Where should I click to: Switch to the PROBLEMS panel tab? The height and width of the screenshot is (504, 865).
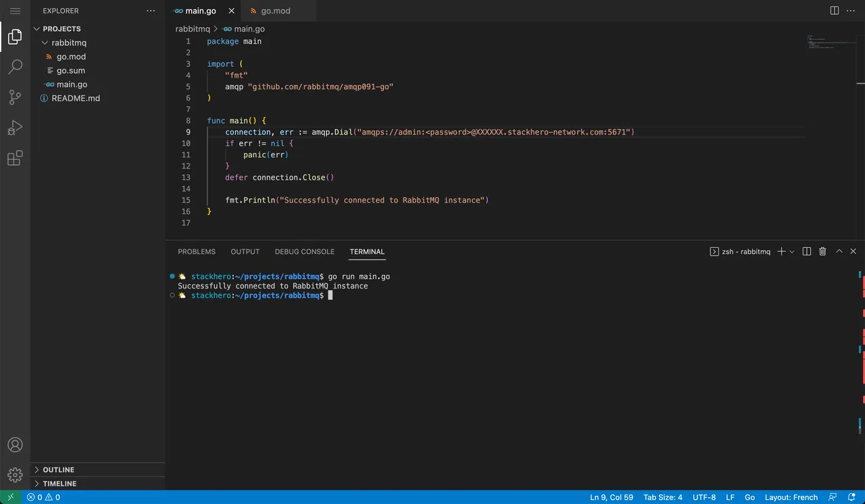tap(197, 251)
